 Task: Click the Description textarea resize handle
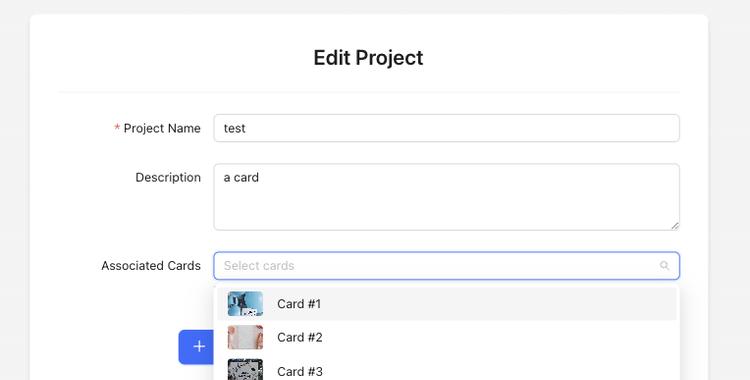674,225
